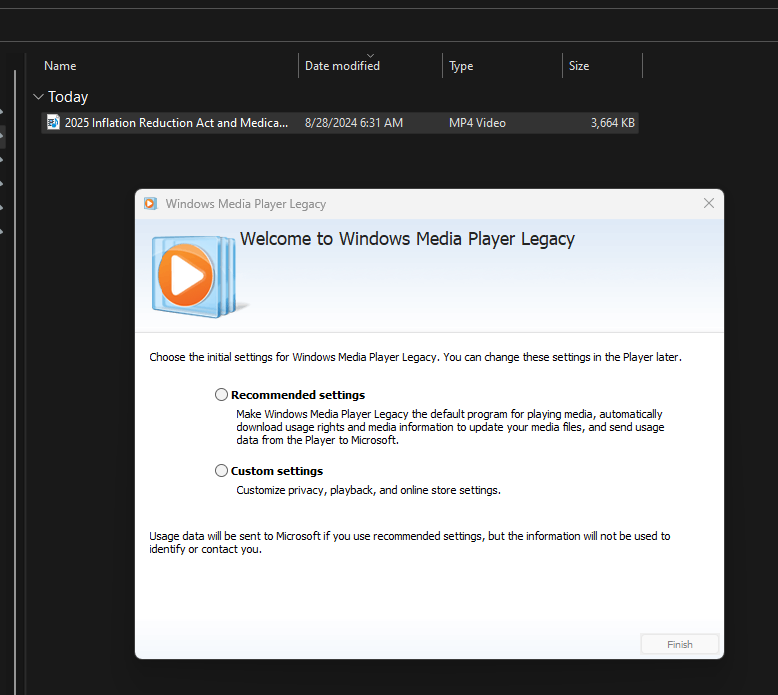Sort files by the Name column header
This screenshot has height=695, width=778.
pos(60,66)
